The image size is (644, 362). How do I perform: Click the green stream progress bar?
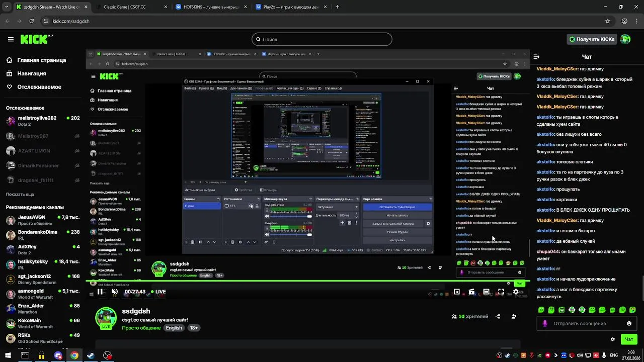(x=307, y=281)
